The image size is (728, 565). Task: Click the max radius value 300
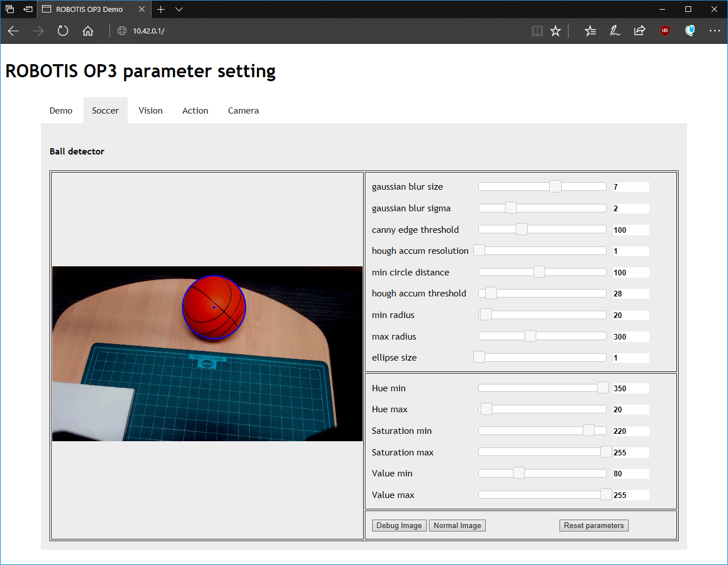(x=631, y=337)
